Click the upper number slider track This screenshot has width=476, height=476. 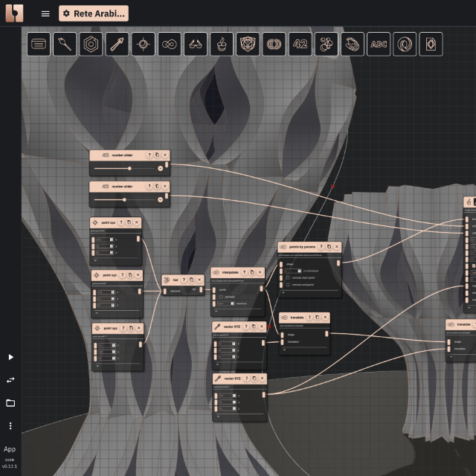coord(124,168)
